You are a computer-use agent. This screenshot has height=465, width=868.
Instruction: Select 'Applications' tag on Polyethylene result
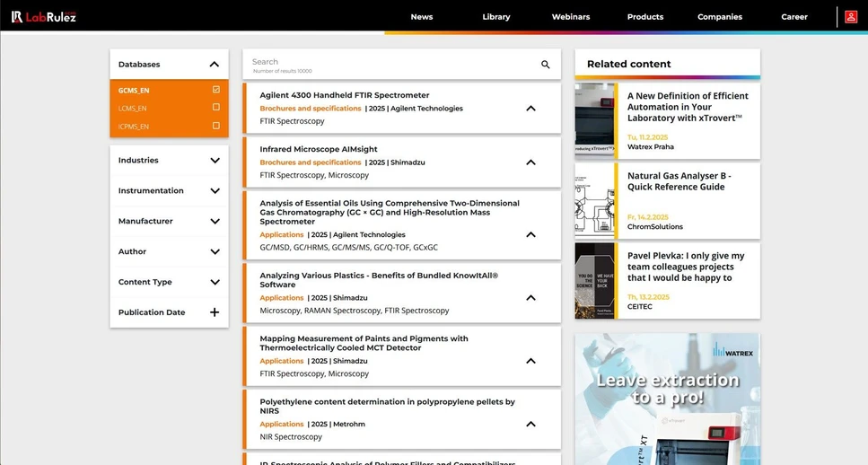click(x=281, y=424)
